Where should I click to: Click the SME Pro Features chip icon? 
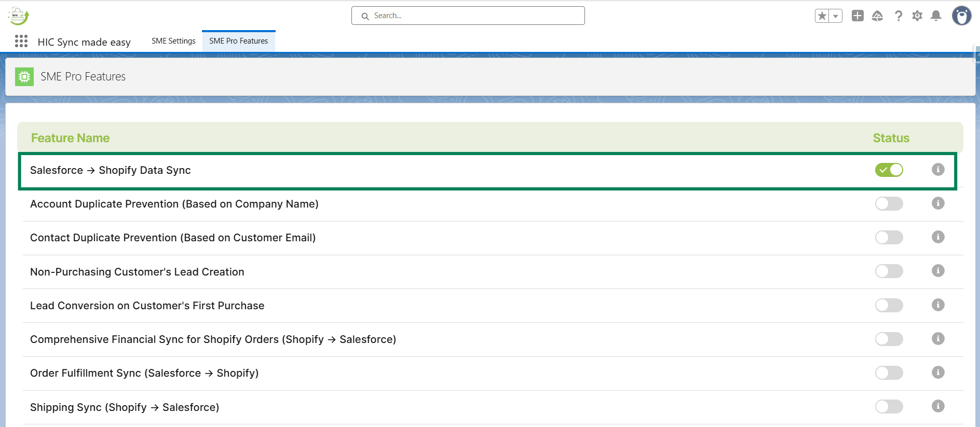pyautogui.click(x=24, y=77)
